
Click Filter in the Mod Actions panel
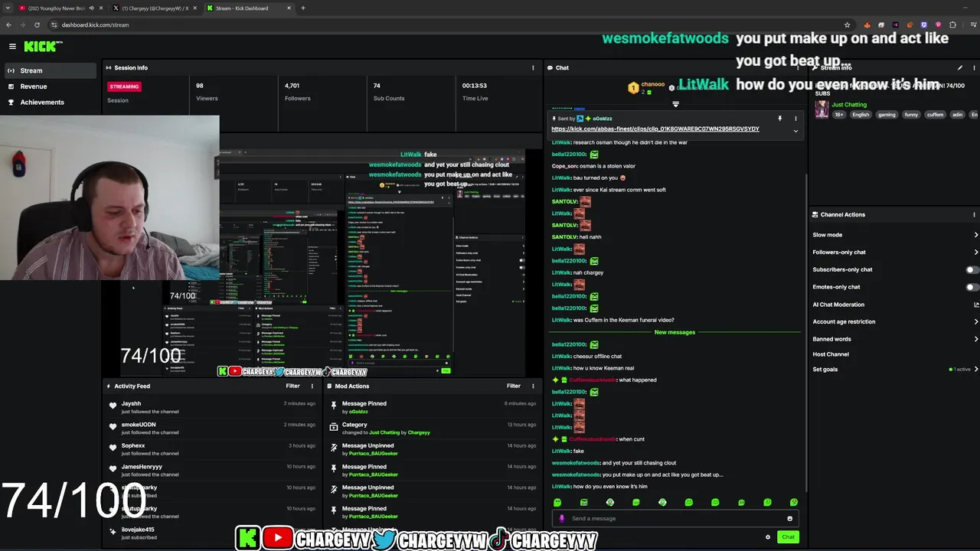point(514,386)
